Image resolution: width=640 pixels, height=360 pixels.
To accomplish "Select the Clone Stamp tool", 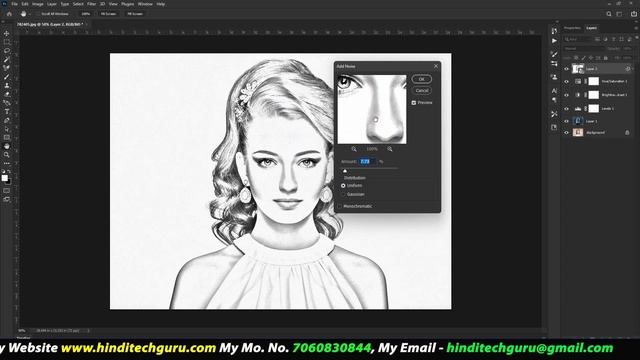I will (x=7, y=85).
